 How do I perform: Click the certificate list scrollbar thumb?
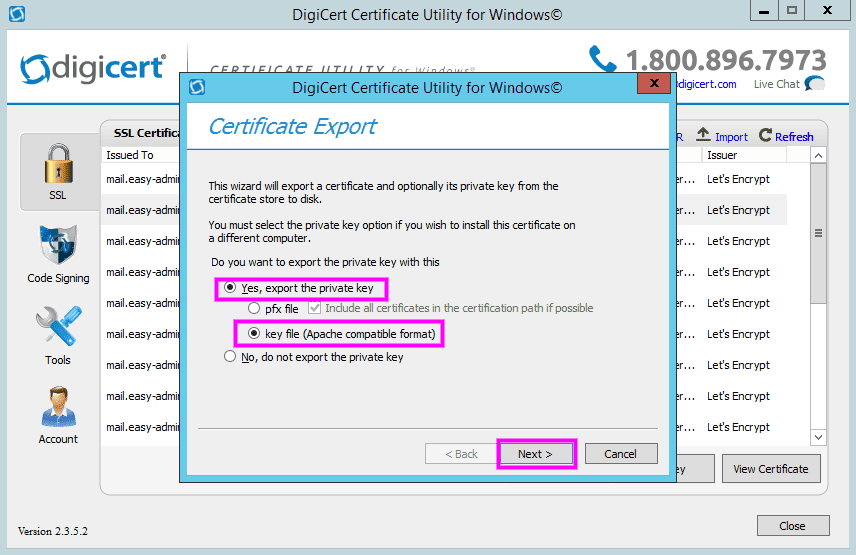point(818,233)
